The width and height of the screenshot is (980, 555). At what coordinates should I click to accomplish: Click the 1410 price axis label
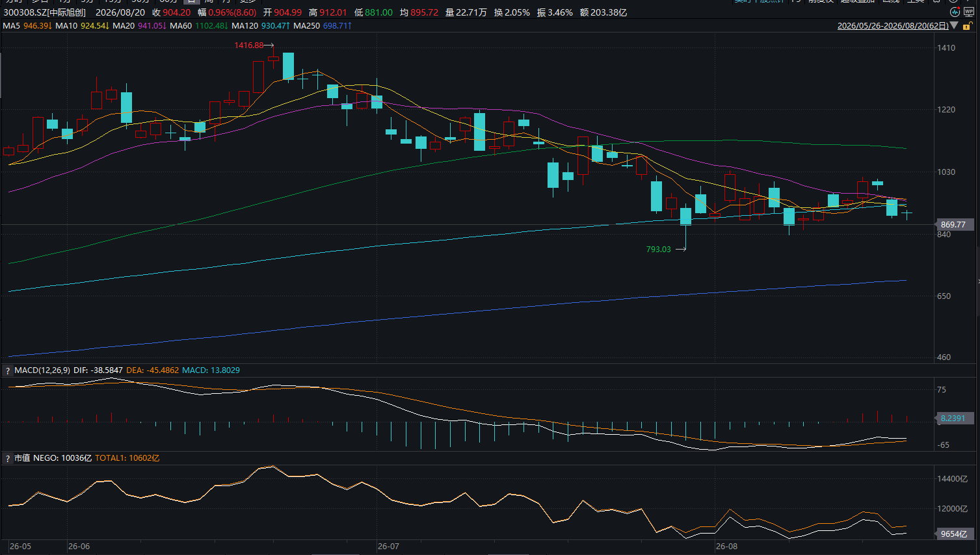pyautogui.click(x=946, y=48)
